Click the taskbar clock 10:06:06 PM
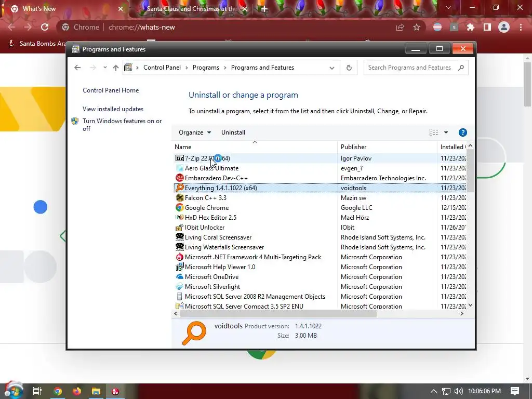 (x=485, y=391)
